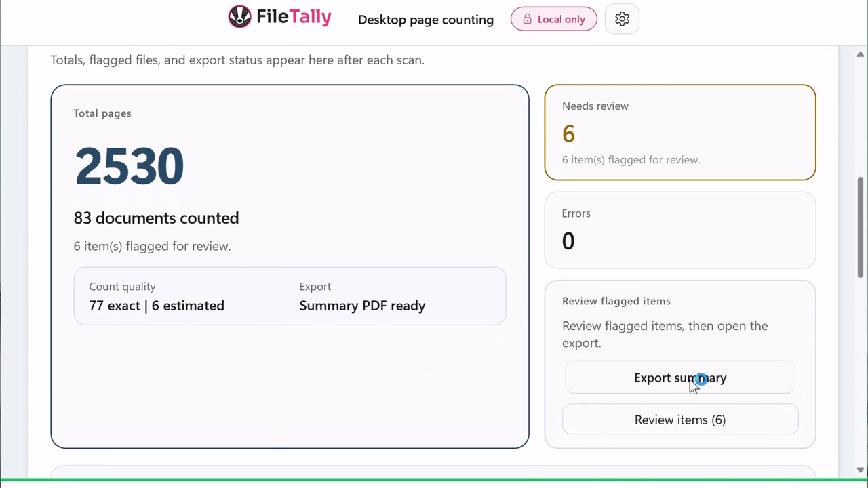Image resolution: width=868 pixels, height=488 pixels.
Task: Click the "0" errors count
Action: click(568, 241)
